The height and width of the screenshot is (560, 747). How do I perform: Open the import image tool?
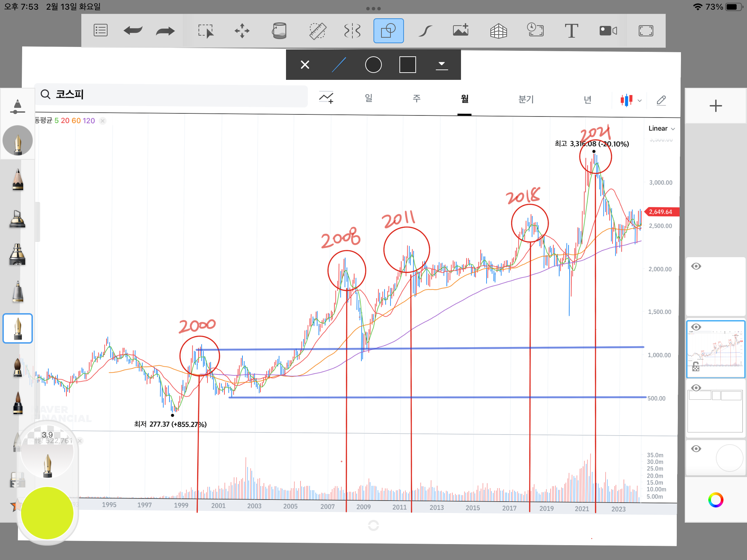point(461,31)
